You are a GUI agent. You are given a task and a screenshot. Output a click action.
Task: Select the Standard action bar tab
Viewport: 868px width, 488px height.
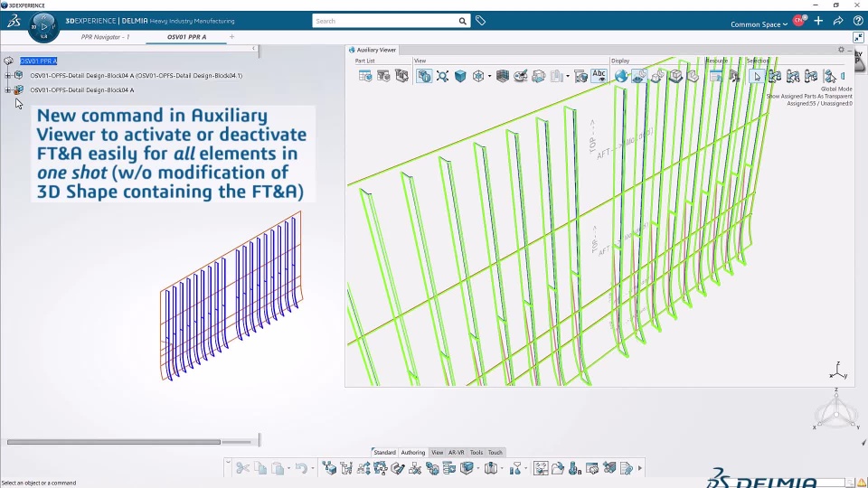pos(385,452)
